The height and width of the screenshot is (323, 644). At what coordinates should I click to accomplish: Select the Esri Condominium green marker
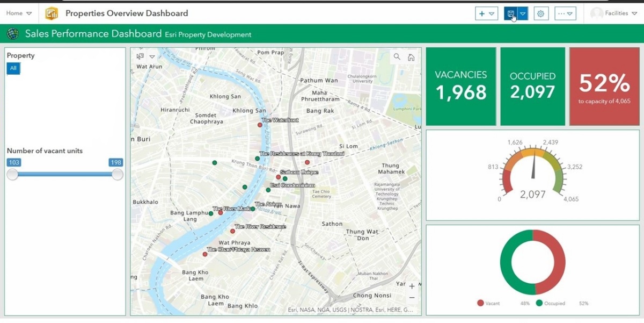tap(268, 190)
